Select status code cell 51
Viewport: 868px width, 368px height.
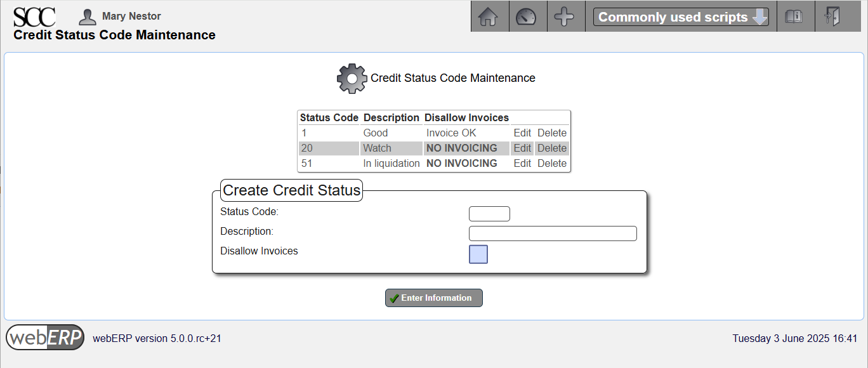329,164
